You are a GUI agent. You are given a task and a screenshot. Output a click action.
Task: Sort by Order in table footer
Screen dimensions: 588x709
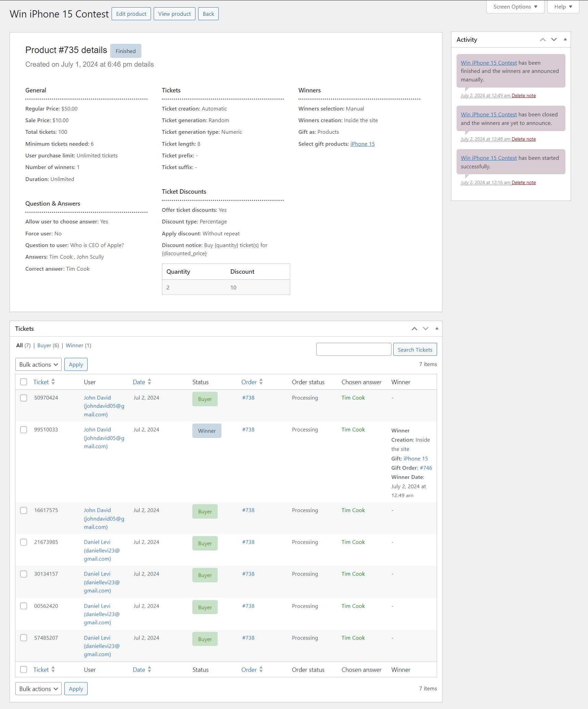point(252,670)
